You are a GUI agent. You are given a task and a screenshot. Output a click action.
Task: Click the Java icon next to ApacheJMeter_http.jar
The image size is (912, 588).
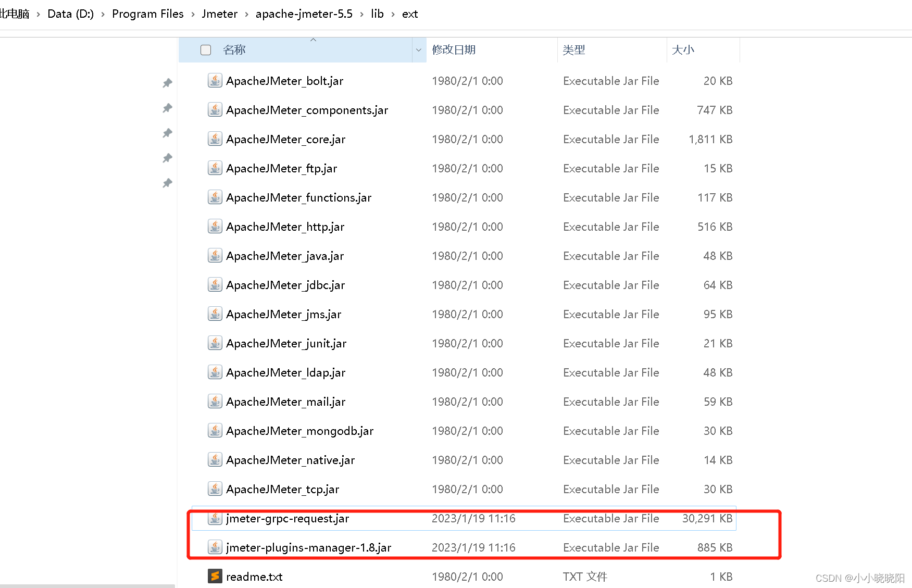click(x=215, y=227)
